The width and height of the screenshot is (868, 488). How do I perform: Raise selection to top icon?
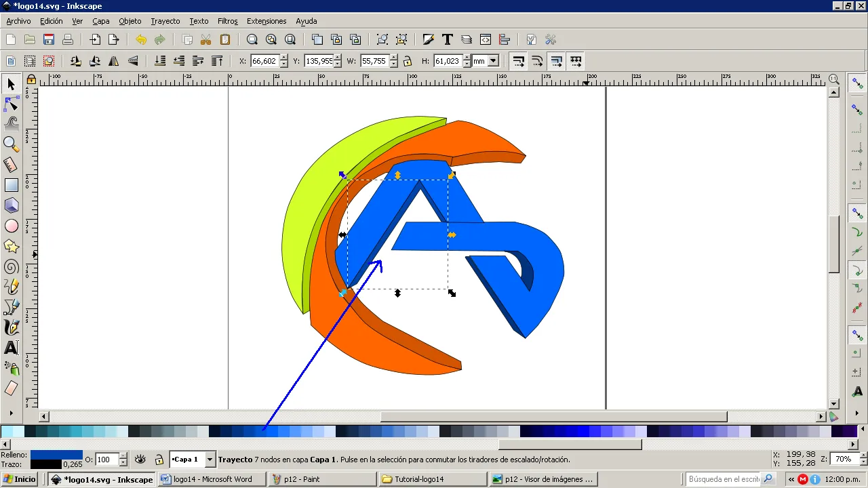click(217, 61)
